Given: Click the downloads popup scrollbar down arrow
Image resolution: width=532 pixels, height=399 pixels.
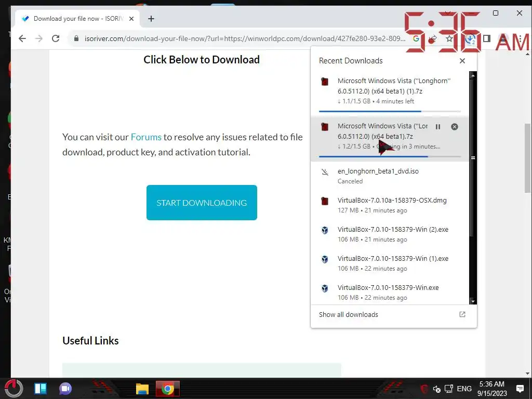Looking at the screenshot, I should point(473,301).
